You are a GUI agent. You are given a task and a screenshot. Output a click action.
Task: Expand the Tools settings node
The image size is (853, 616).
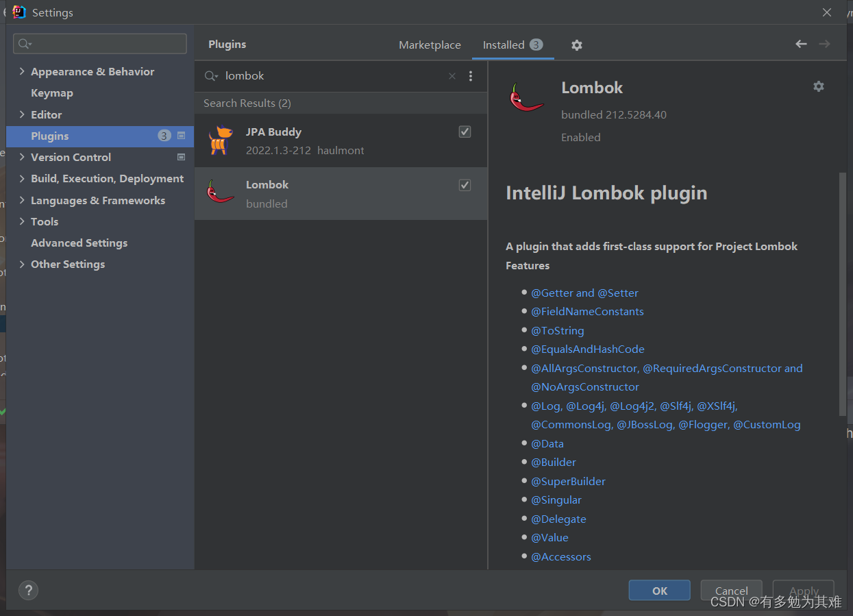click(x=22, y=221)
